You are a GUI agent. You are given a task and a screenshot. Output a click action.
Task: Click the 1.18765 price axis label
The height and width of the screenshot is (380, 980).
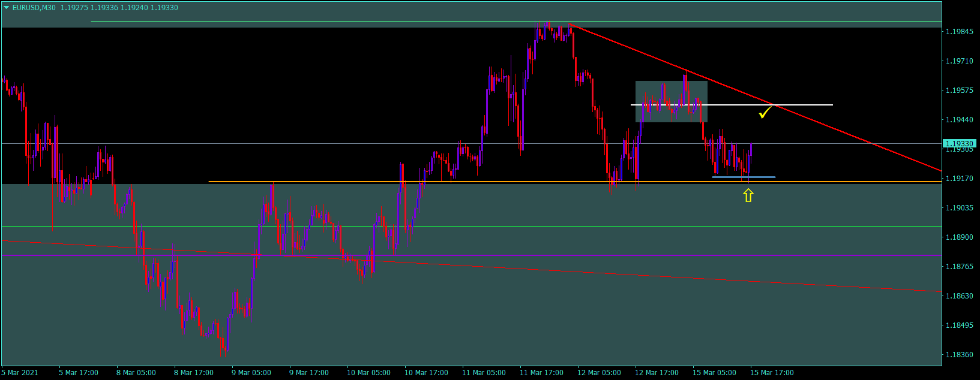coord(959,267)
